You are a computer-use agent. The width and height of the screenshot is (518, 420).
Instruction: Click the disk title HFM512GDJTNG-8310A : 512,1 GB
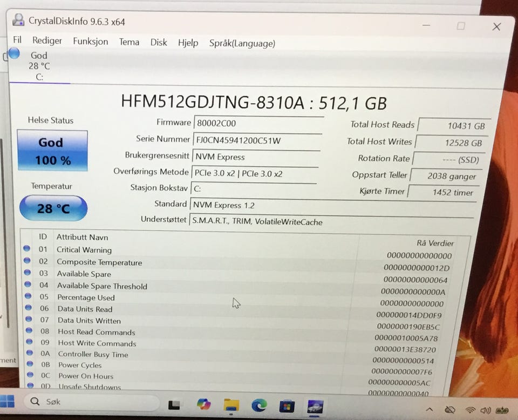pyautogui.click(x=254, y=102)
